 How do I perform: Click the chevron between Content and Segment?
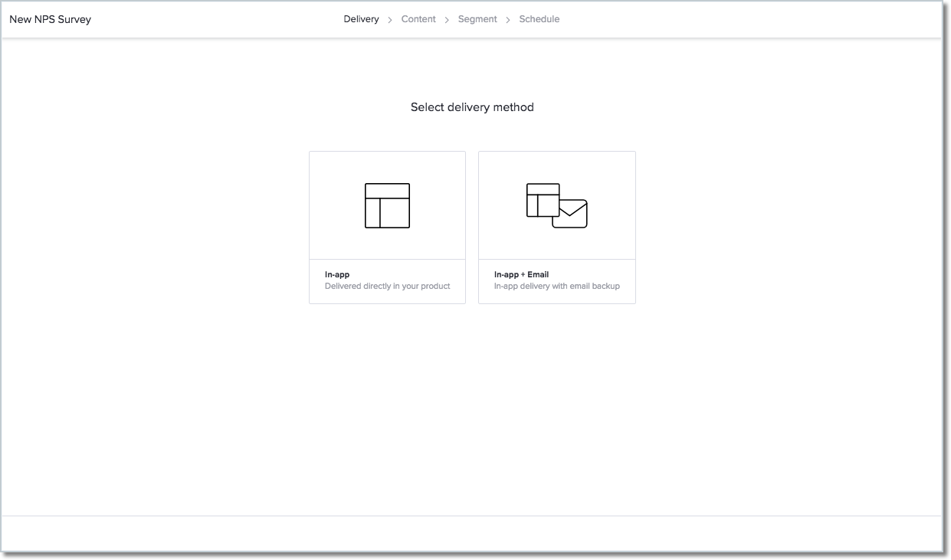click(x=447, y=20)
